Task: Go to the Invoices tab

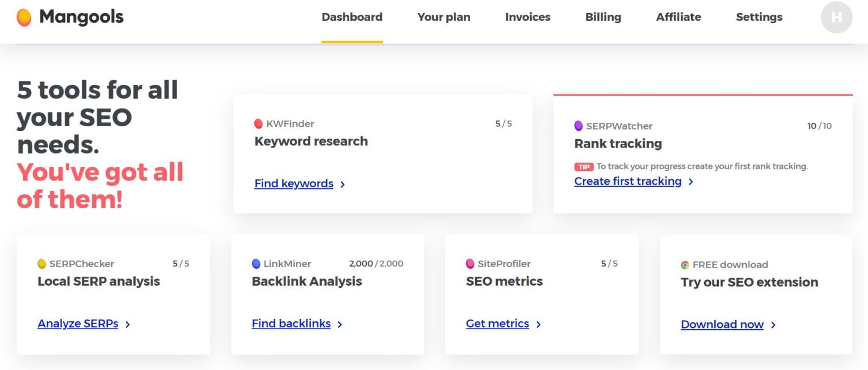Action: [528, 18]
